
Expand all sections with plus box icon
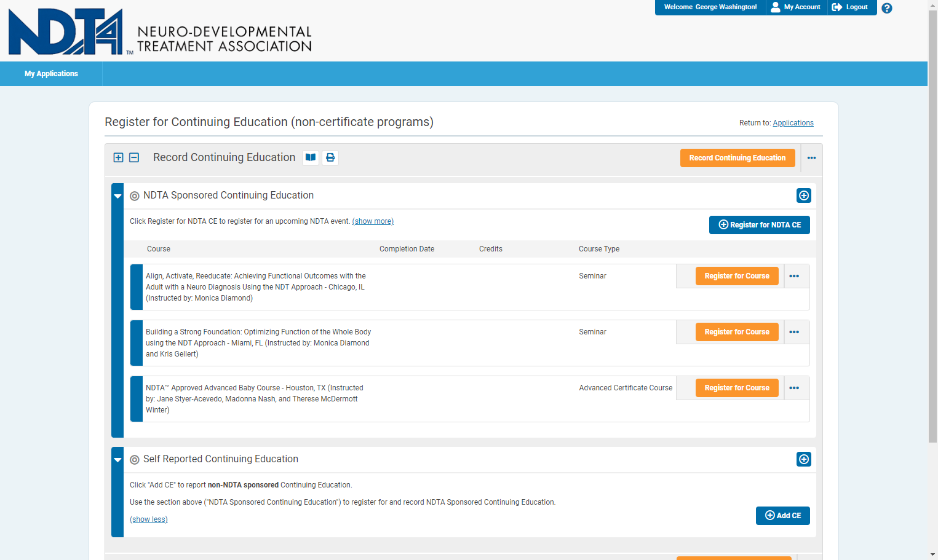coord(119,157)
